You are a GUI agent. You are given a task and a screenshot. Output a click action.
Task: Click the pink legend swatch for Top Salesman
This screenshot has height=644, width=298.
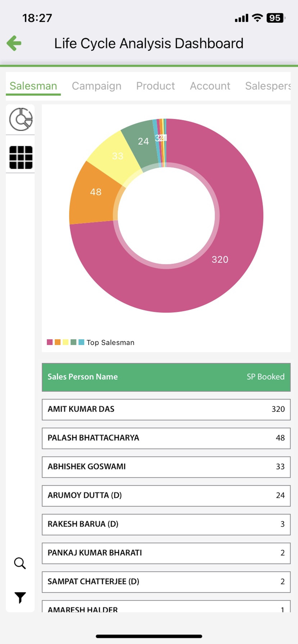49,342
